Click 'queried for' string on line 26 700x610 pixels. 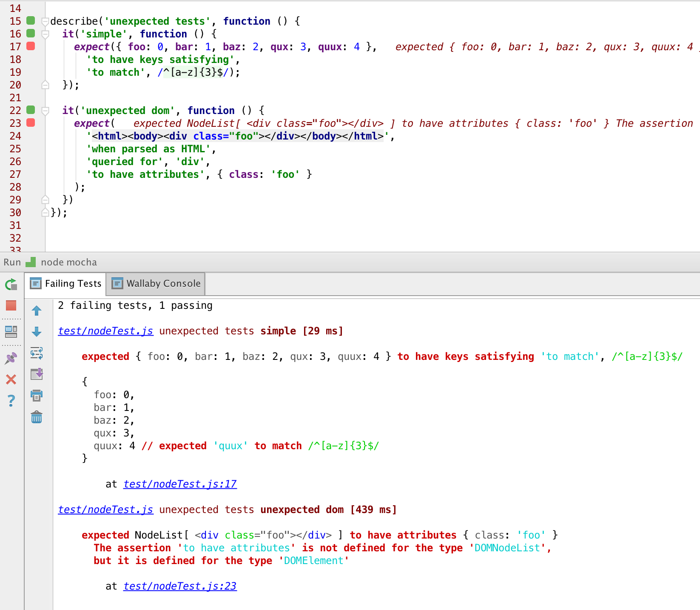[x=125, y=162]
